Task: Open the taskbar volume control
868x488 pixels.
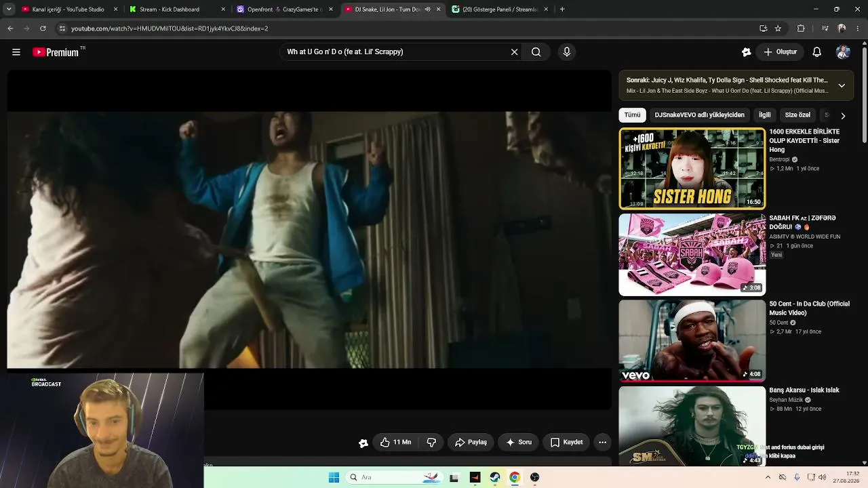Action: point(823,477)
